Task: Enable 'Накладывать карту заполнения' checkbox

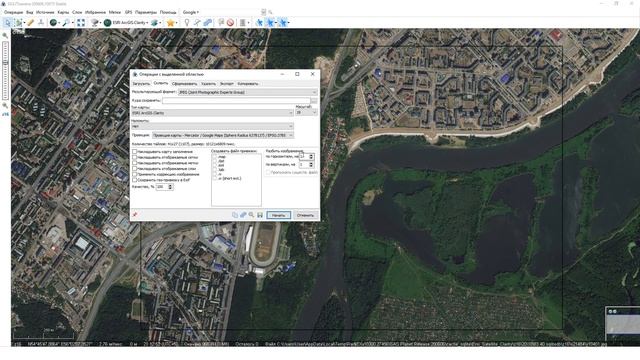Action: (135, 151)
